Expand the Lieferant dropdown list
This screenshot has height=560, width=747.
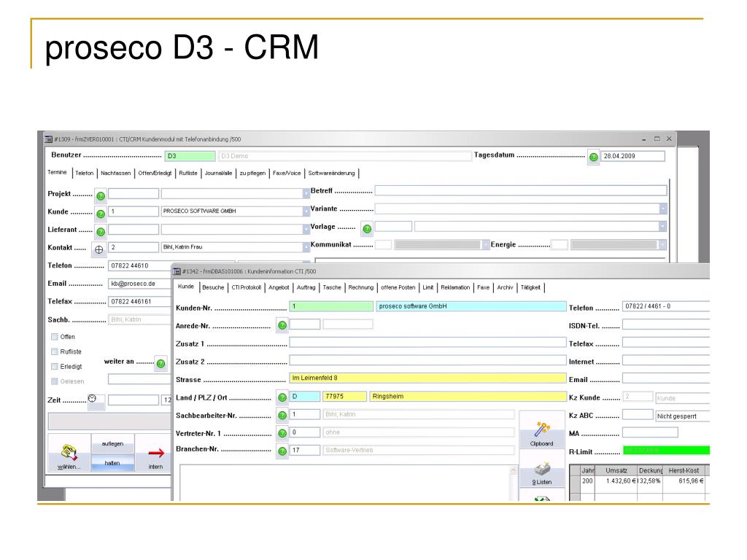[306, 230]
